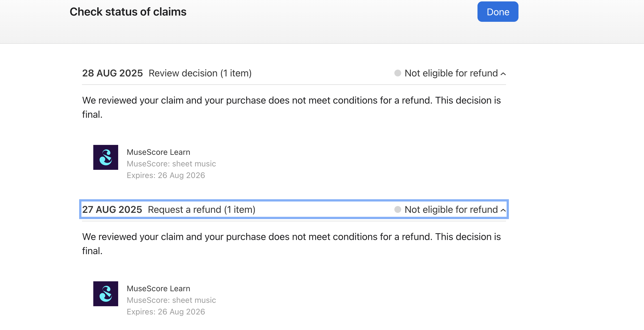The height and width of the screenshot is (330, 644).
Task: Click the blue Done button
Action: pos(498,12)
